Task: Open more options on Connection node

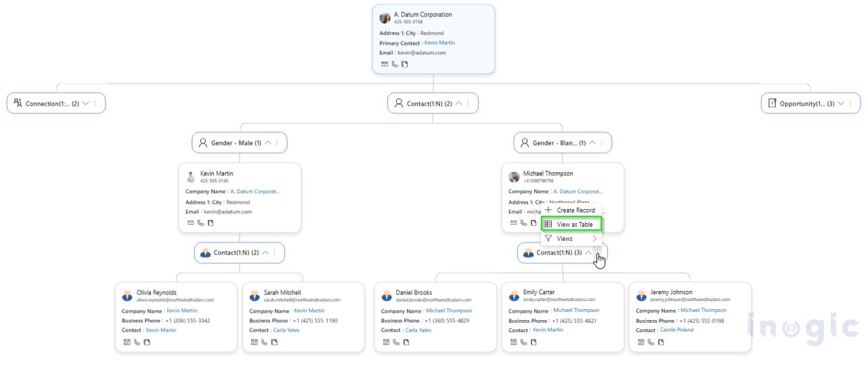Action: coord(95,104)
